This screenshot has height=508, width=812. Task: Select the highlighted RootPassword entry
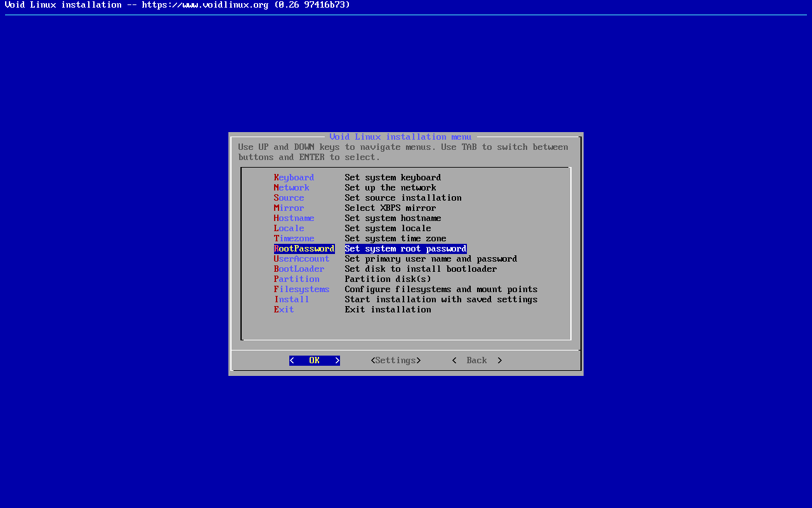(304, 249)
